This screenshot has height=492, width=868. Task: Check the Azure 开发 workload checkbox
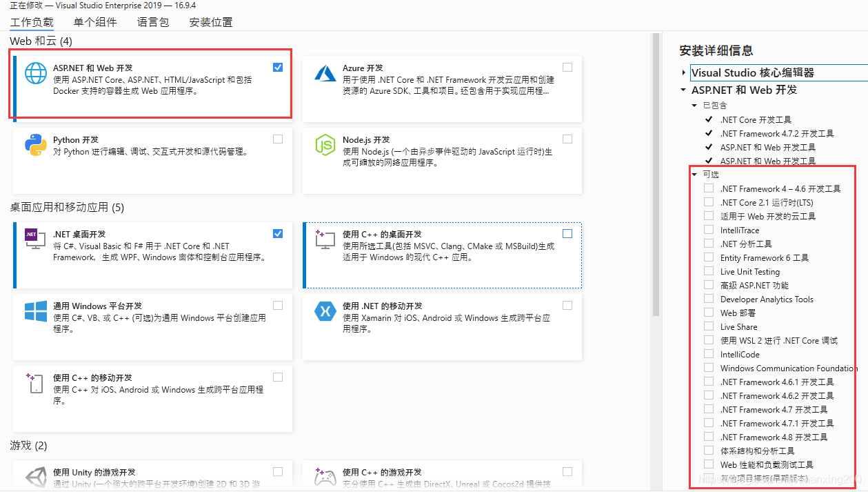pos(567,67)
